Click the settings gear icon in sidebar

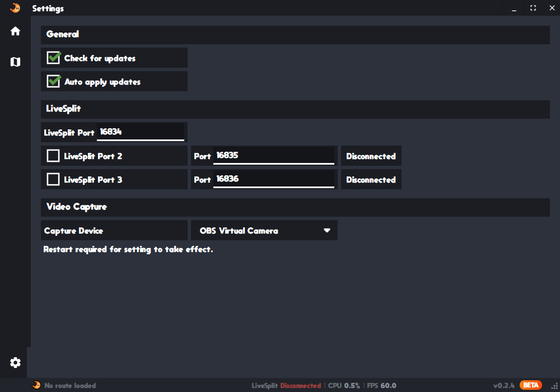15,363
